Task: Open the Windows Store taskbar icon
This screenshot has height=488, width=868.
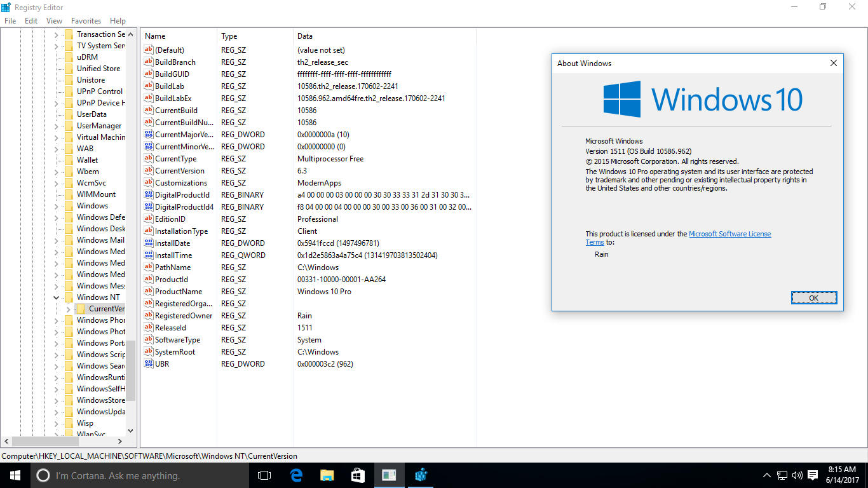Action: pos(358,475)
